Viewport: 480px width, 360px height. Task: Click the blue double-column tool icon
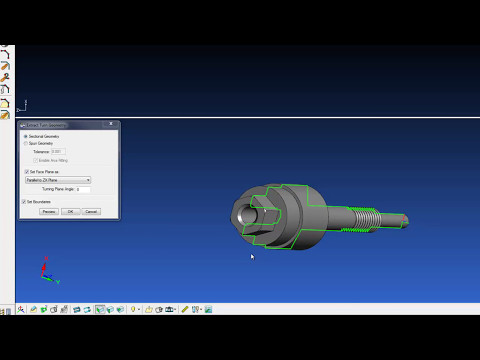pyautogui.click(x=195, y=309)
